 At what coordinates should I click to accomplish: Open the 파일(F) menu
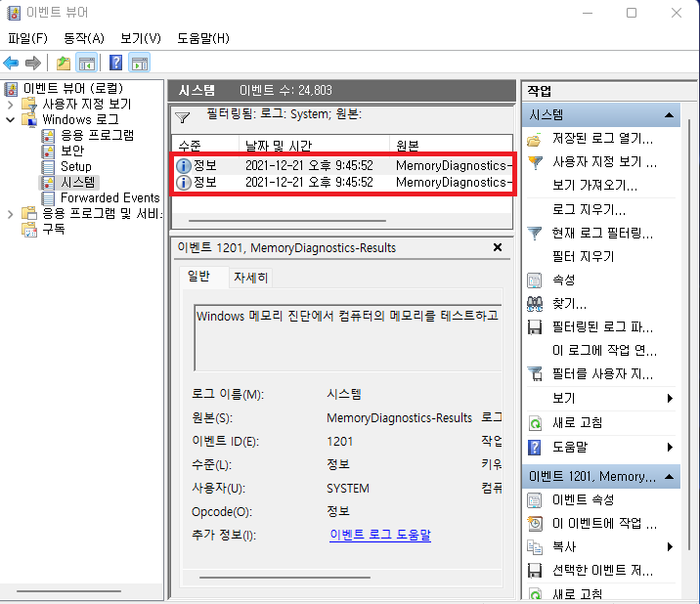[x=27, y=38]
